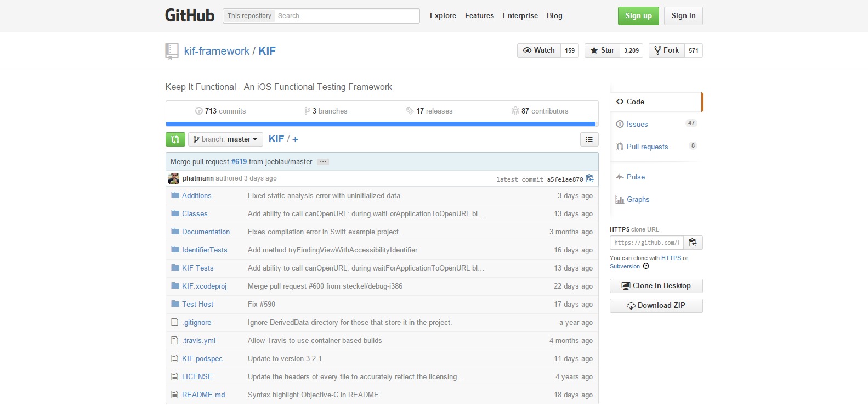Star the KIF repository
The image size is (868, 405).
coord(602,50)
